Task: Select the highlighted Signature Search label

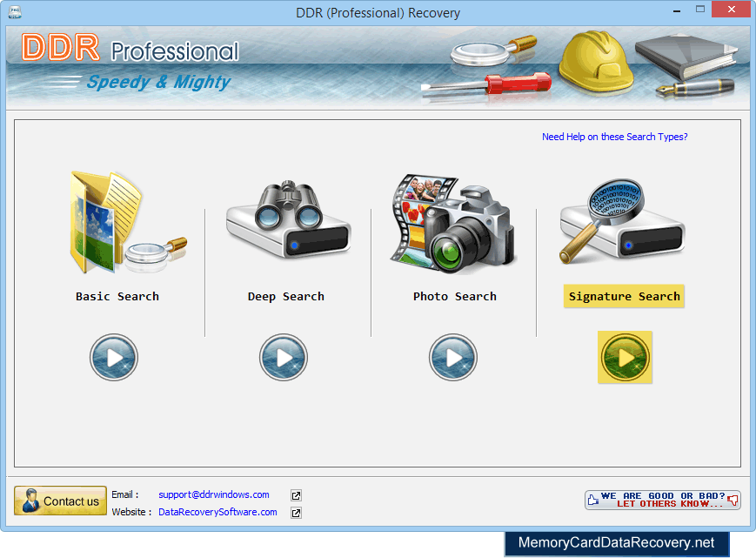Action: [x=625, y=296]
